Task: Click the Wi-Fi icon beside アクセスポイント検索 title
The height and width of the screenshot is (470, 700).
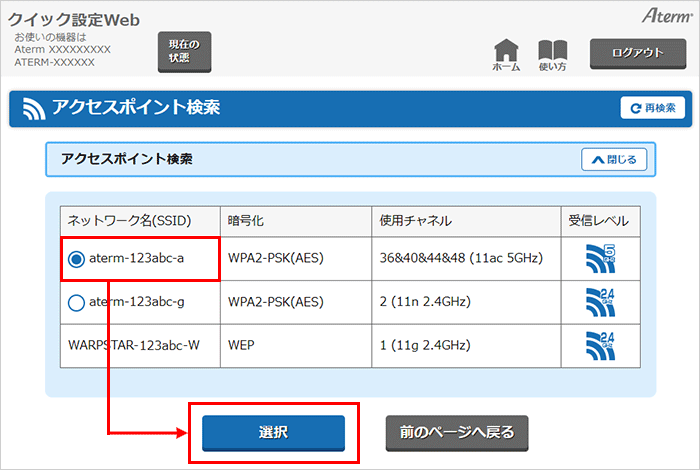Action: 36,108
